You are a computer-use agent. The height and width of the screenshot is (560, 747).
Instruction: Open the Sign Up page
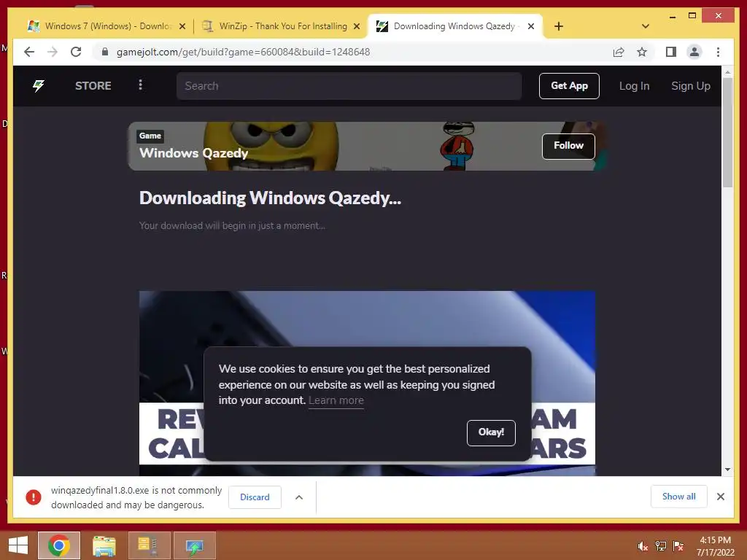click(x=690, y=86)
